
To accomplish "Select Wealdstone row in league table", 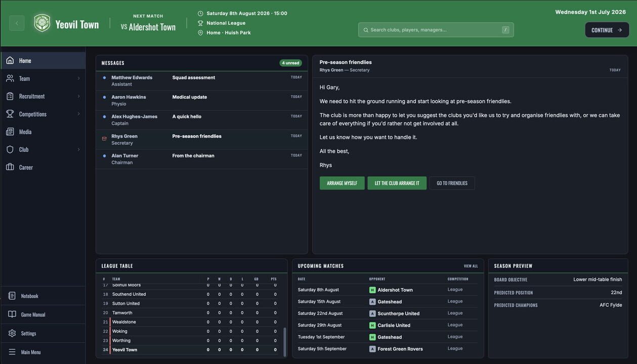I will (x=190, y=322).
